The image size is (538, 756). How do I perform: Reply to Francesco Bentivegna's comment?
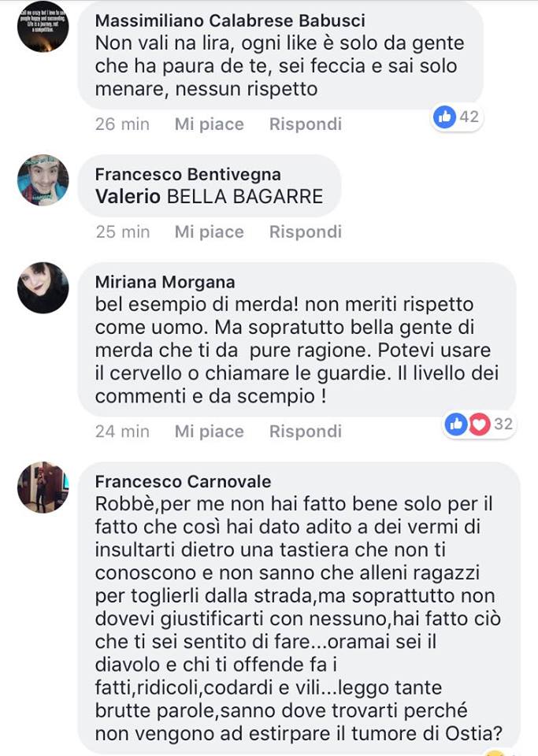[306, 232]
